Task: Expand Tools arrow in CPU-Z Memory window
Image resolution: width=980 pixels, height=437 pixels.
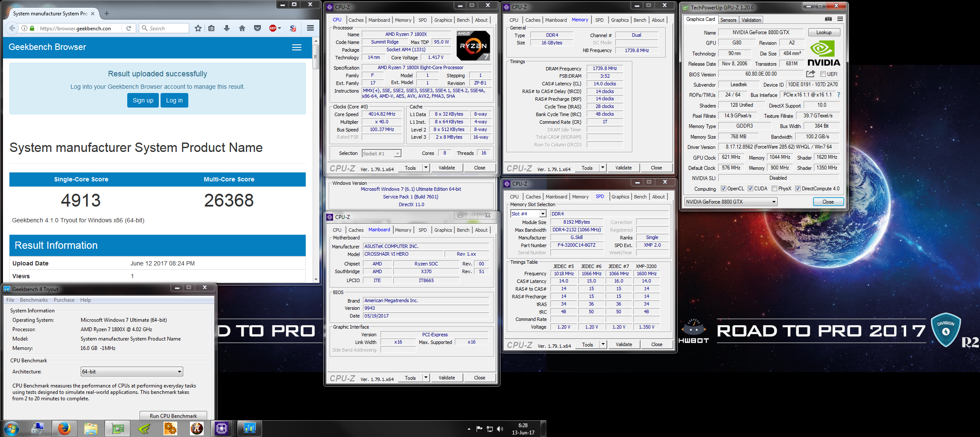Action: click(603, 168)
